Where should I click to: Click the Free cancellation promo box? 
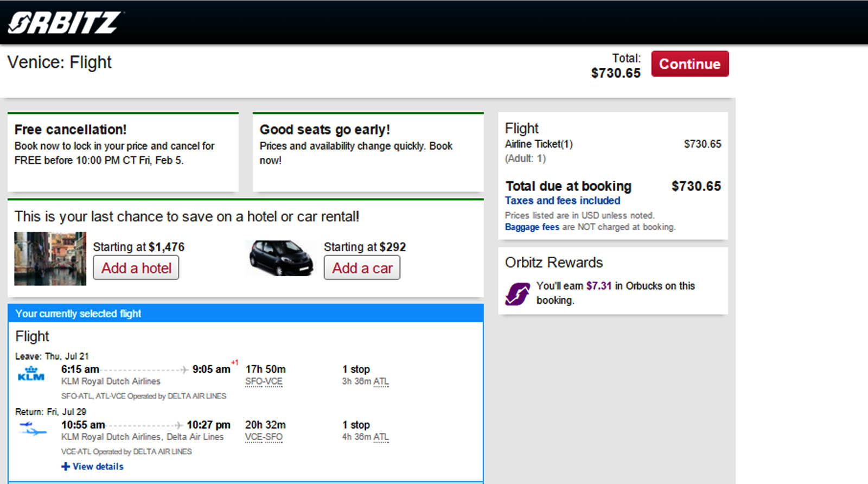click(123, 152)
